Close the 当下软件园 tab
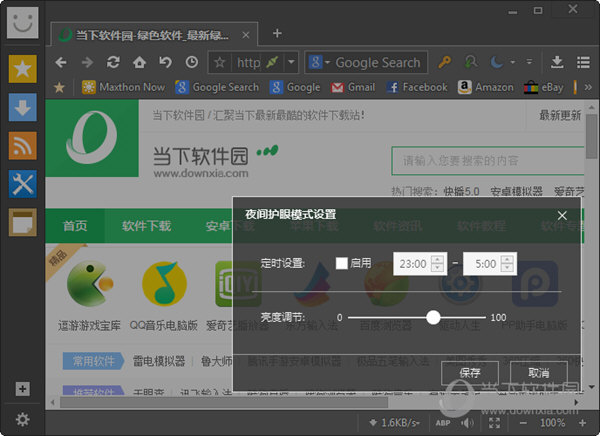600x436 pixels. click(x=246, y=35)
